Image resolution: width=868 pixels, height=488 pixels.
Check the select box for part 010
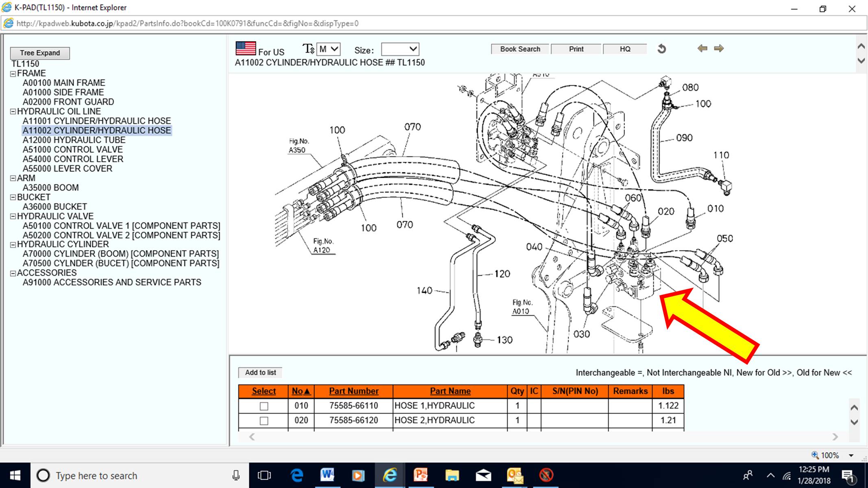pyautogui.click(x=264, y=406)
